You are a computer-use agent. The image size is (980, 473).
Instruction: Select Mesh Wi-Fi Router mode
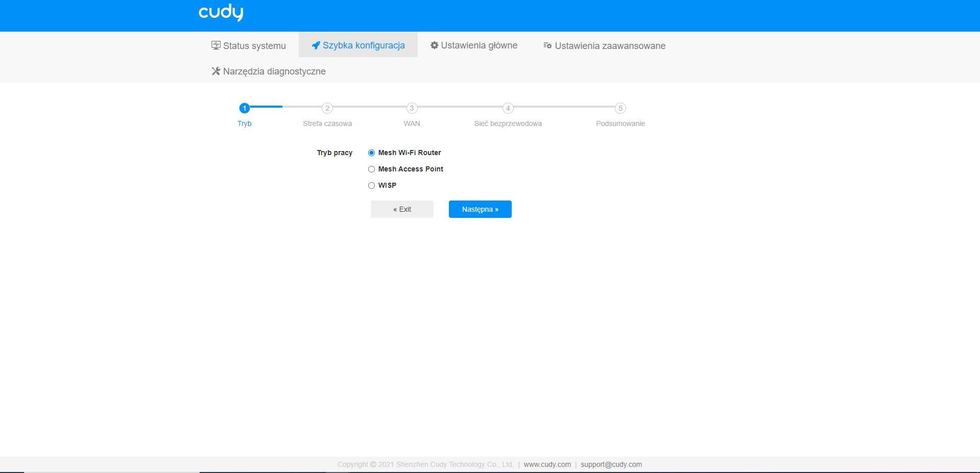tap(372, 153)
